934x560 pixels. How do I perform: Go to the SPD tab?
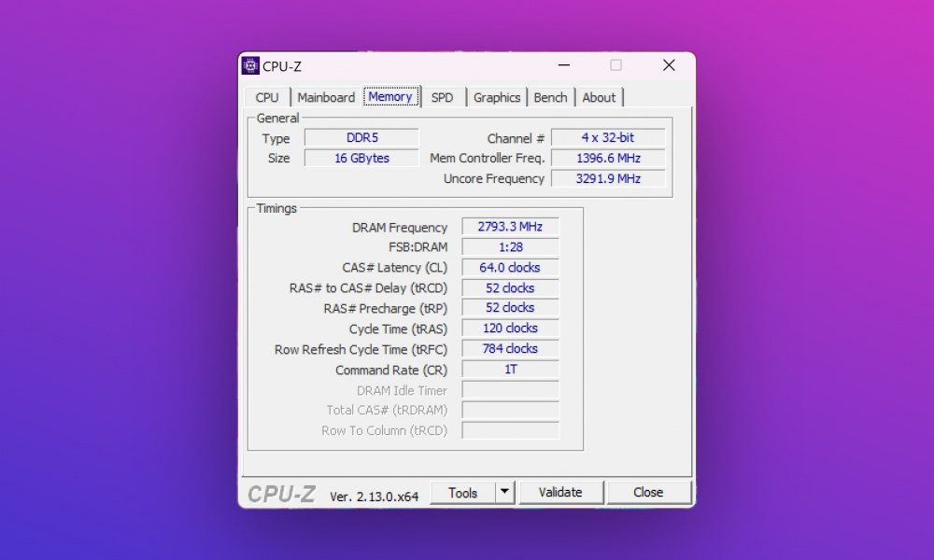tap(442, 97)
